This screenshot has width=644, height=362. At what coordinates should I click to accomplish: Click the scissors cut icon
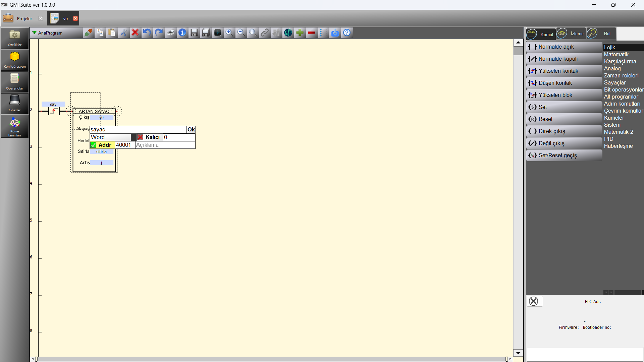tap(123, 33)
